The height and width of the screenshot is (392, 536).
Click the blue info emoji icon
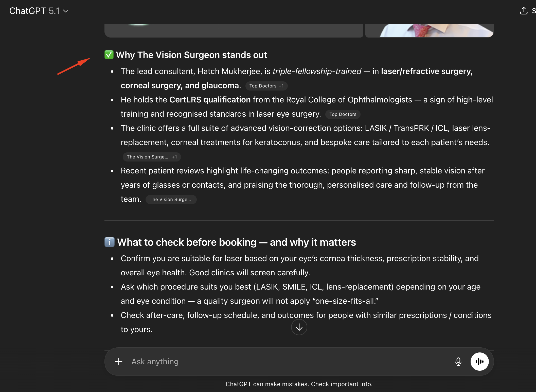point(110,242)
